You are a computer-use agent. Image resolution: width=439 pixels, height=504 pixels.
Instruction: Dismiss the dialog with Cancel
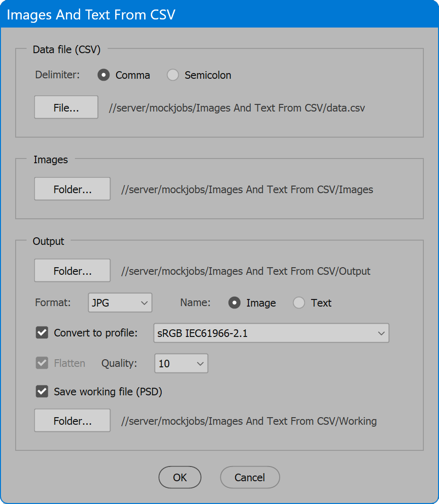tap(250, 477)
